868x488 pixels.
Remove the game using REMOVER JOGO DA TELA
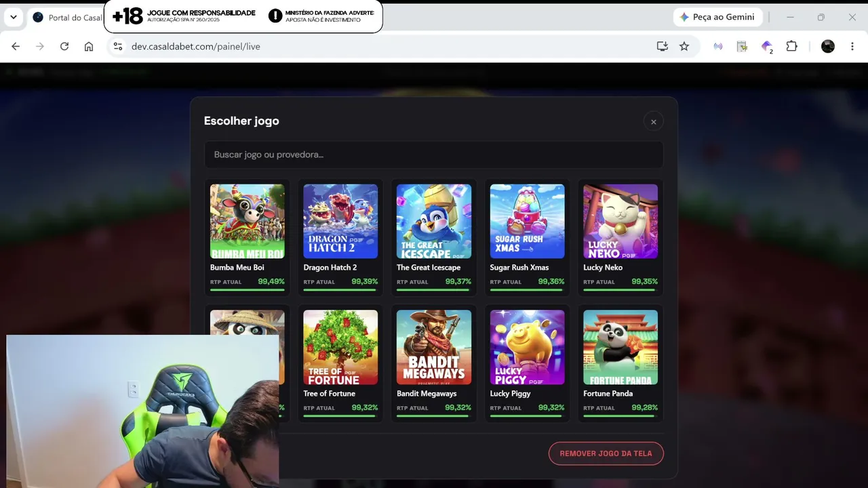tap(606, 453)
